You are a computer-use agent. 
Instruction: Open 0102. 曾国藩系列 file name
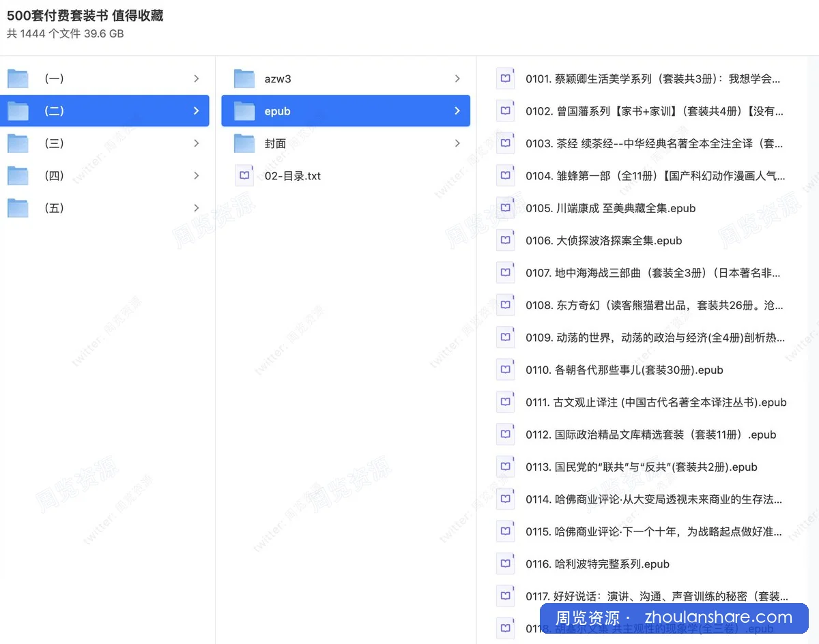point(655,111)
